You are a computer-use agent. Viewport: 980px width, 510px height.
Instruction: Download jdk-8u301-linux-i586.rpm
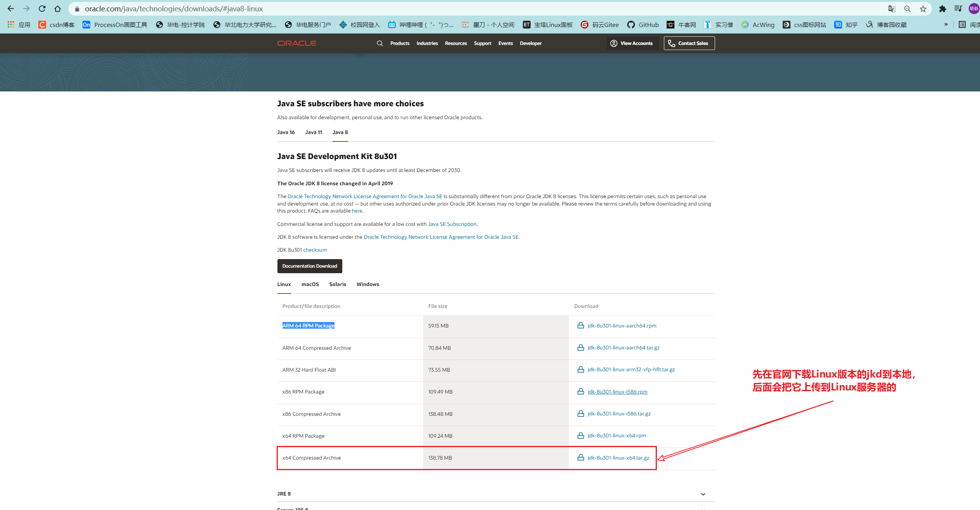617,392
